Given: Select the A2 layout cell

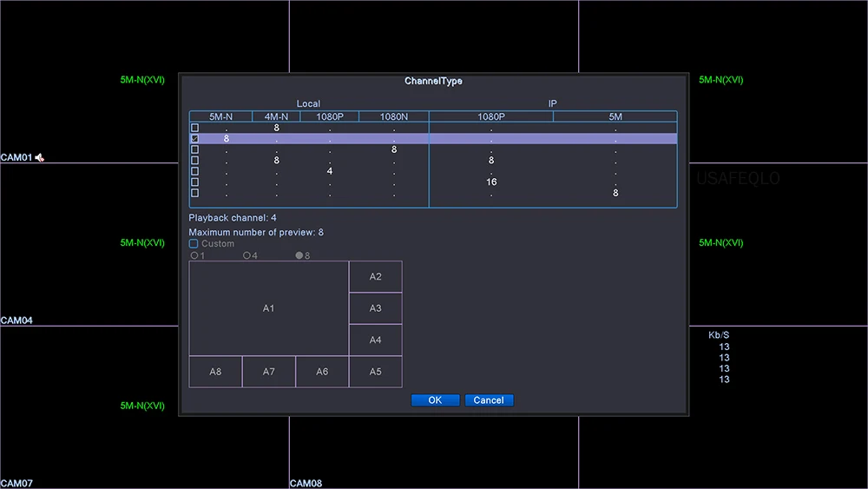Looking at the screenshot, I should (375, 277).
